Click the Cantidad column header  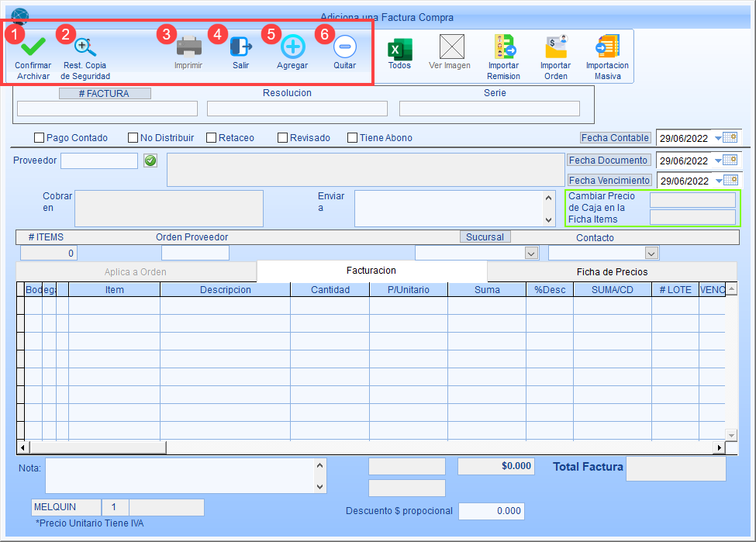330,290
